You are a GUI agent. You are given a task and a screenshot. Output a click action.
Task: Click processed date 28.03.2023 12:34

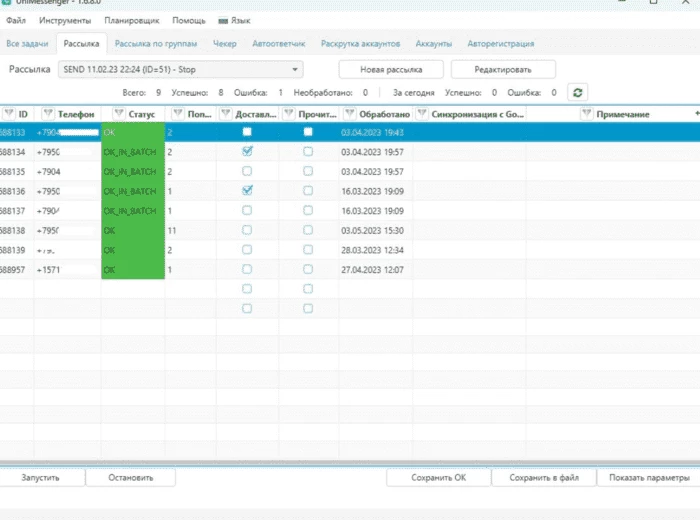pos(372,250)
